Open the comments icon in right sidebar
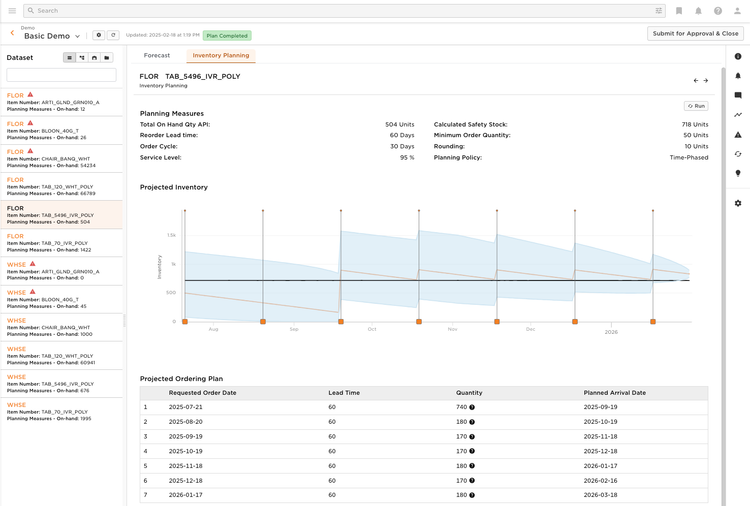Viewport: 750px width, 506px height. (x=738, y=96)
